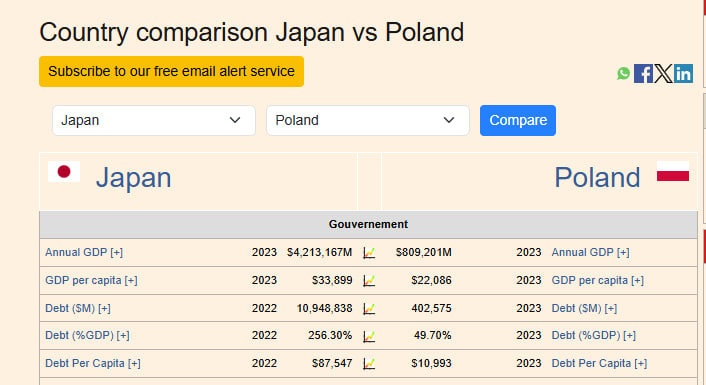The image size is (706, 385).
Task: Click the Japan flag image
Action: click(64, 172)
